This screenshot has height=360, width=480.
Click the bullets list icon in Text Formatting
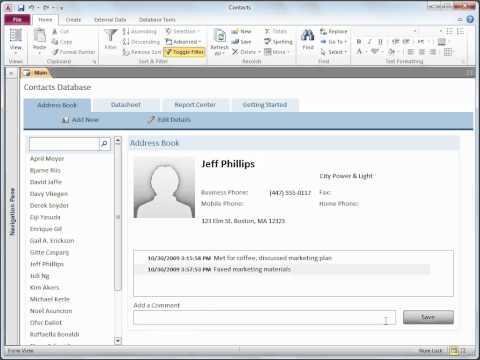(x=450, y=31)
